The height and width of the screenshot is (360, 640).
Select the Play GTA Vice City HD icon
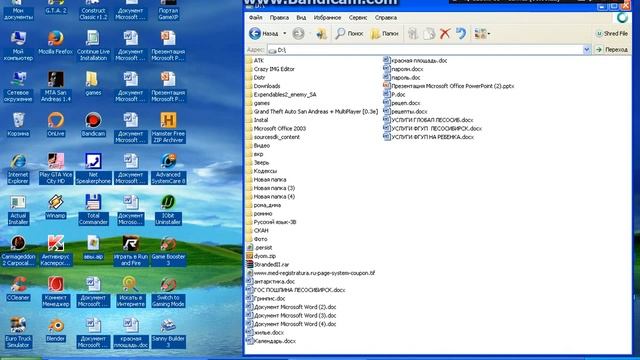pos(56,169)
